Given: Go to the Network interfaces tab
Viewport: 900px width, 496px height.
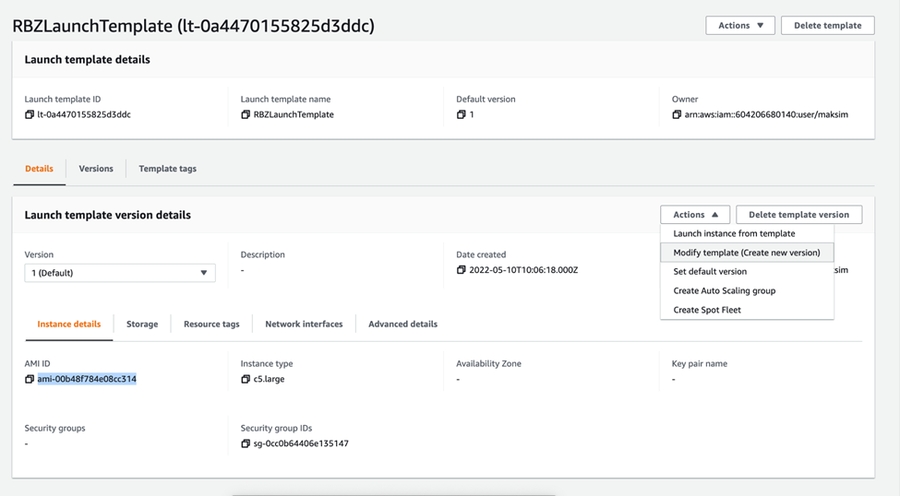Looking at the screenshot, I should coord(303,324).
